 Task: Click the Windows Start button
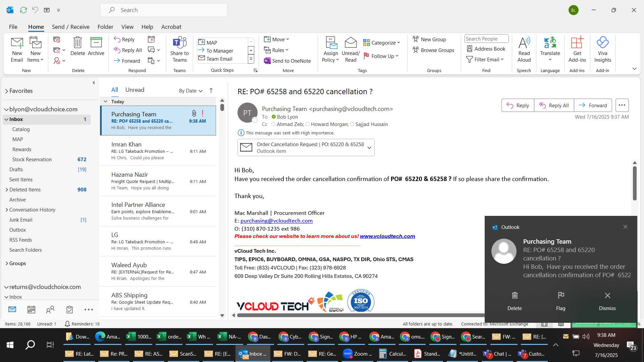coord(10,345)
